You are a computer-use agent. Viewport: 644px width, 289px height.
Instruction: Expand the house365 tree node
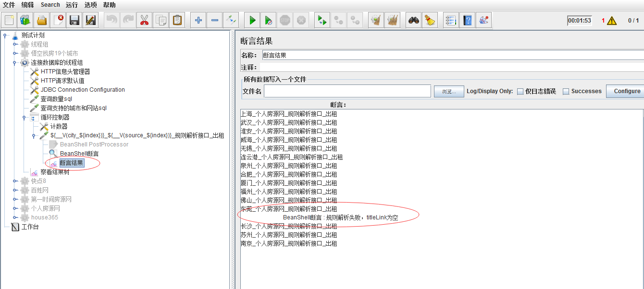pos(14,217)
